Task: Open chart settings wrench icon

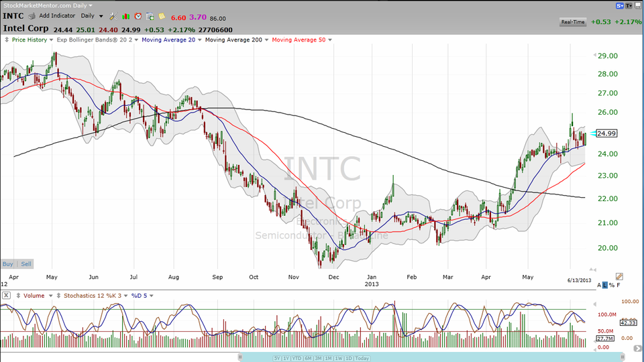Action: pos(112,15)
